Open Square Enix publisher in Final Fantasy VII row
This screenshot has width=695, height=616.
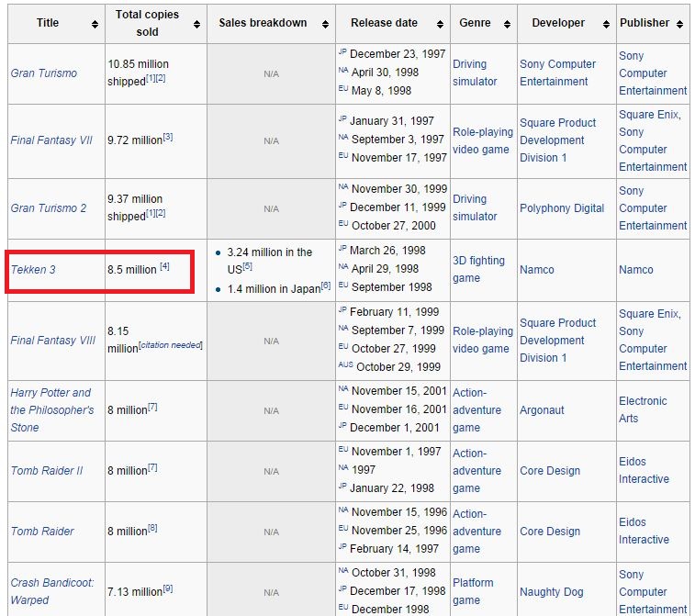coord(649,115)
